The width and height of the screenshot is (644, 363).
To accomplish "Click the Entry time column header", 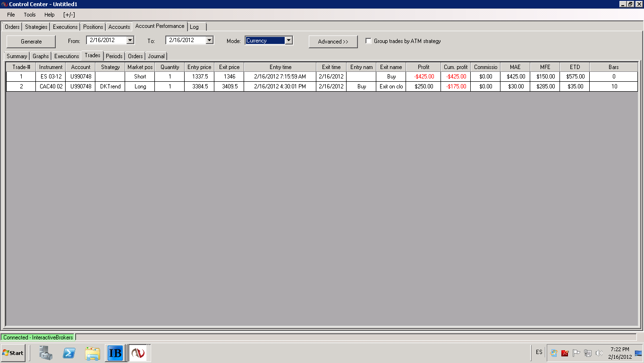I will point(280,67).
